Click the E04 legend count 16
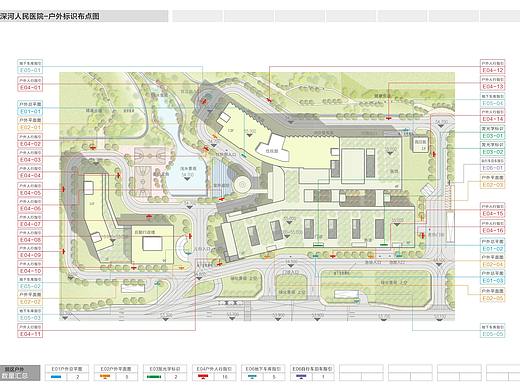This screenshot has height=390, width=520. (225, 377)
